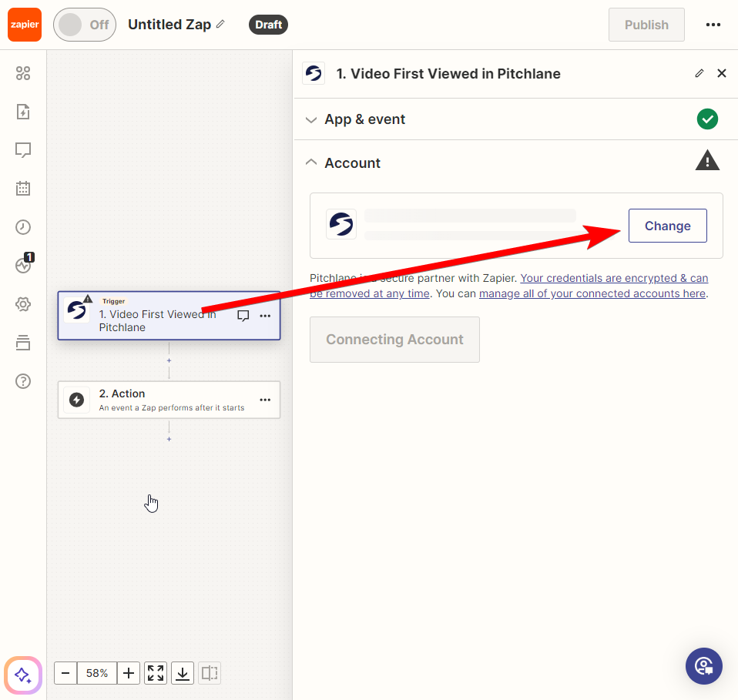Edit the Untitled Zap name pencil icon
The height and width of the screenshot is (700, 738).
pos(220,24)
